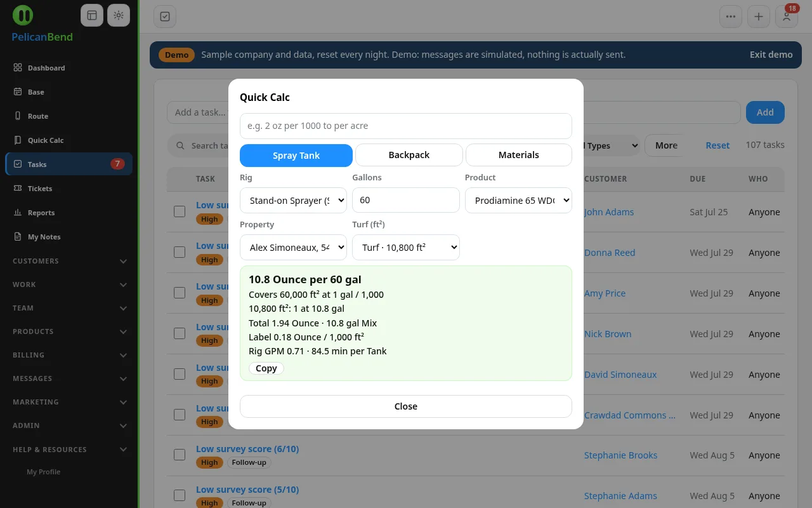Open the three-dot more options menu
The width and height of the screenshot is (812, 508).
(731, 17)
